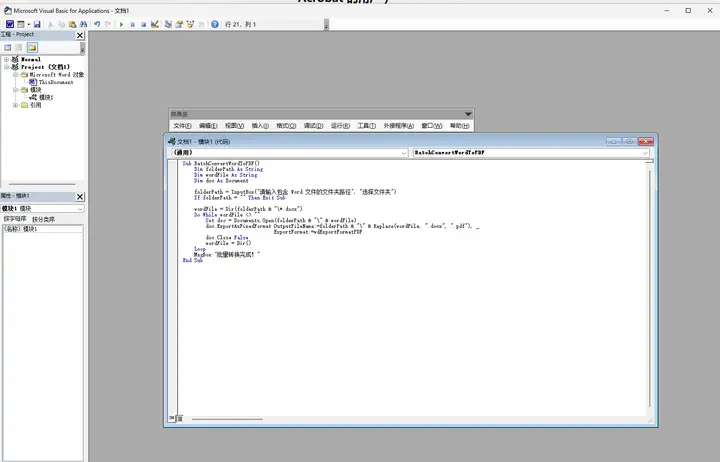The width and height of the screenshot is (720, 462).
Task: Click View Object icon in Project pane
Action: click(x=19, y=47)
